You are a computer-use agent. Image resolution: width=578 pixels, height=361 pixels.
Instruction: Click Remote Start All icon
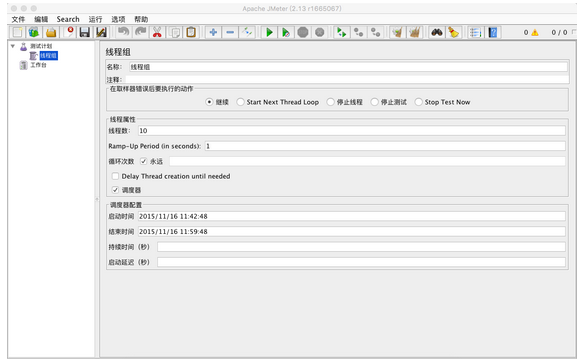click(x=342, y=32)
